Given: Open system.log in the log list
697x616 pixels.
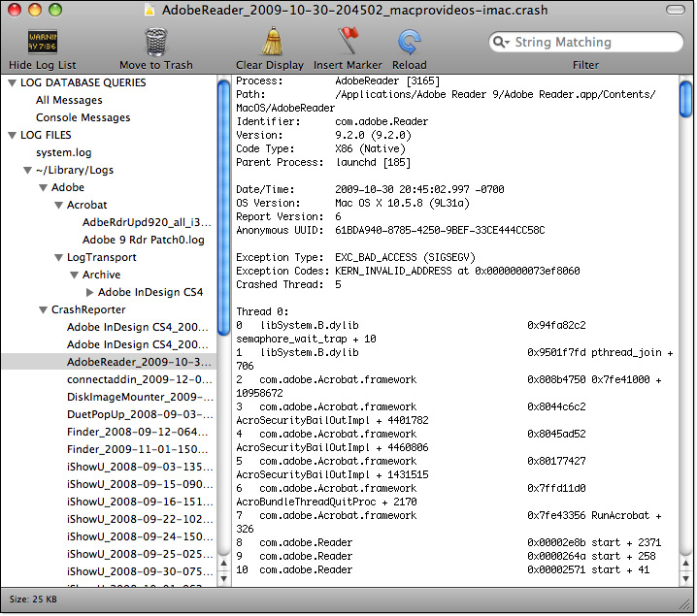Looking at the screenshot, I should [x=64, y=153].
